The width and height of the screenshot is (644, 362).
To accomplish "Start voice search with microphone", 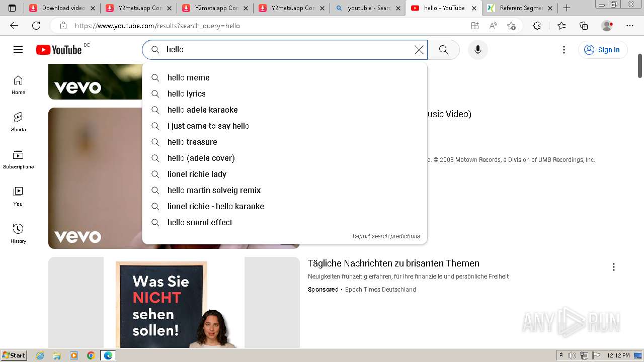I will 478,49.
